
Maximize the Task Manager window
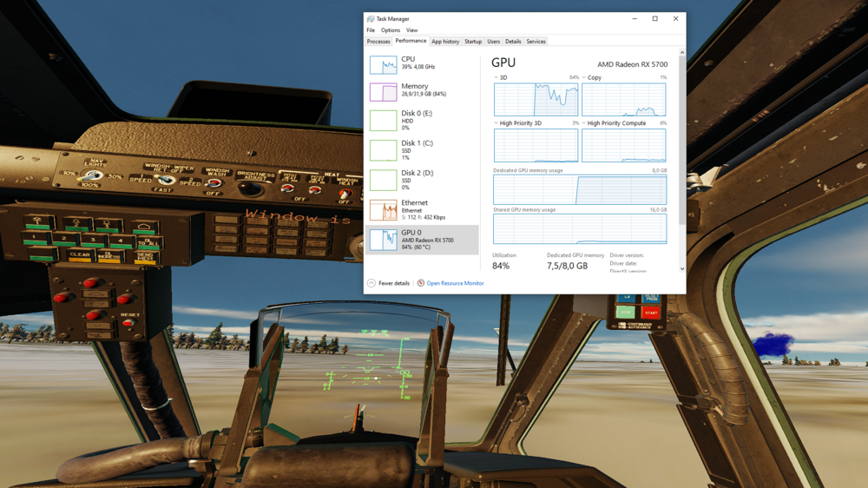pos(654,19)
